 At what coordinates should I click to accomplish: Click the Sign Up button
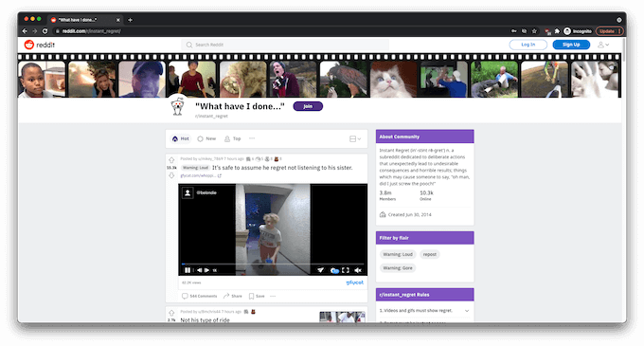coord(571,45)
